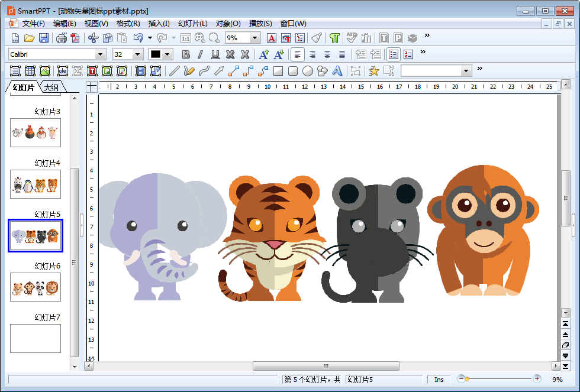Insert a red T text placeholder
The image size is (580, 392).
pos(92,70)
